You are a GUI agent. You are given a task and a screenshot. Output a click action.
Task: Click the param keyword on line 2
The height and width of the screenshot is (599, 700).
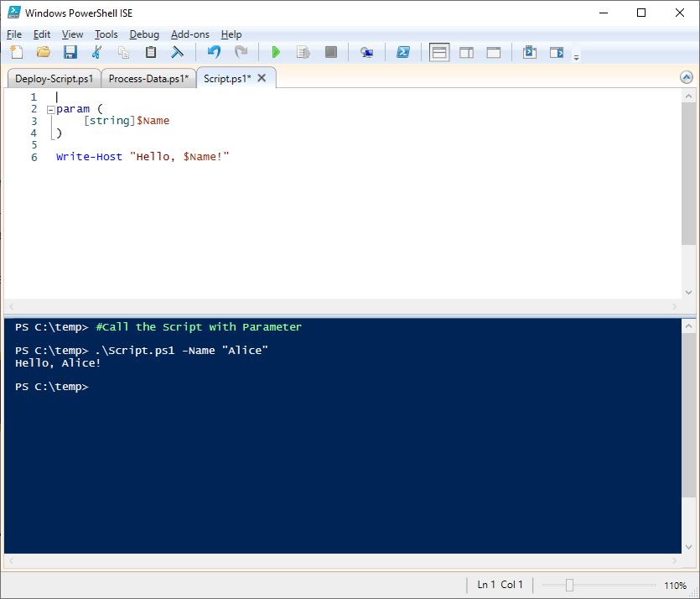tap(73, 109)
